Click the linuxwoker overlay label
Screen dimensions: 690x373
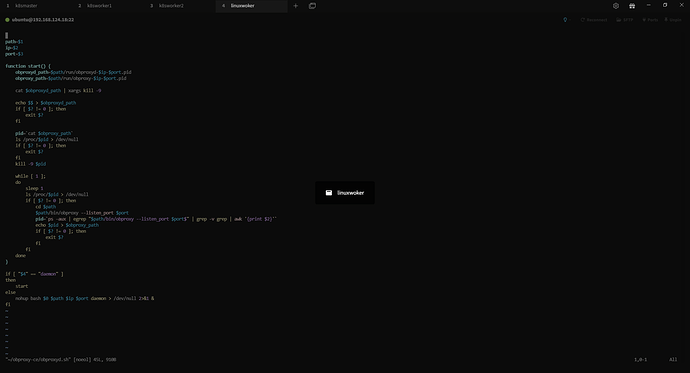tap(350, 193)
